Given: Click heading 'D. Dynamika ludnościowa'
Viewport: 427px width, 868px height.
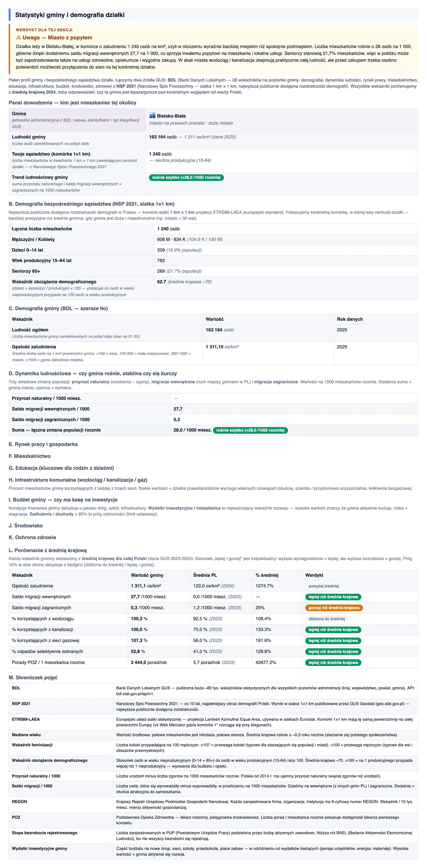Looking at the screenshot, I should [93, 373].
